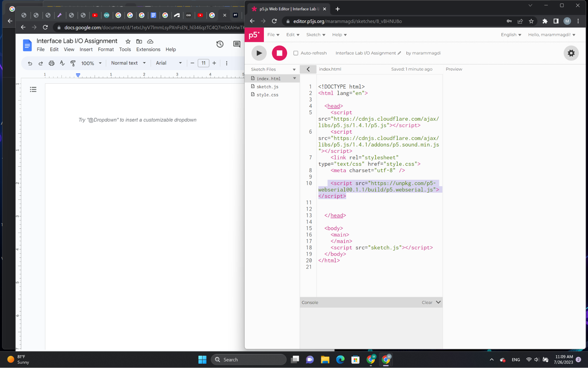Screen dimensions: 588x368
Task: Open Chrome profile M avatar
Action: click(567, 21)
